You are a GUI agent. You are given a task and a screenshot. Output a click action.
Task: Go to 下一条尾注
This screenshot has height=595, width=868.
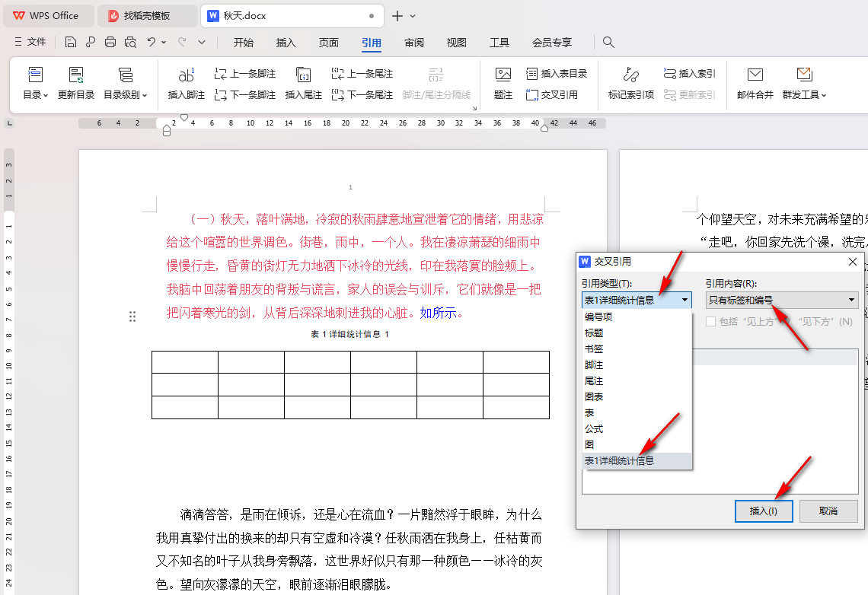point(362,94)
